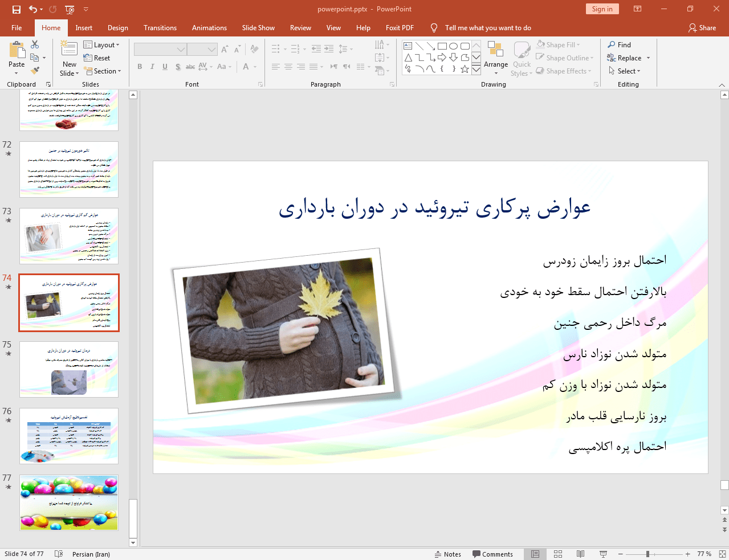
Task: Open the font name combo box
Action: tap(160, 49)
